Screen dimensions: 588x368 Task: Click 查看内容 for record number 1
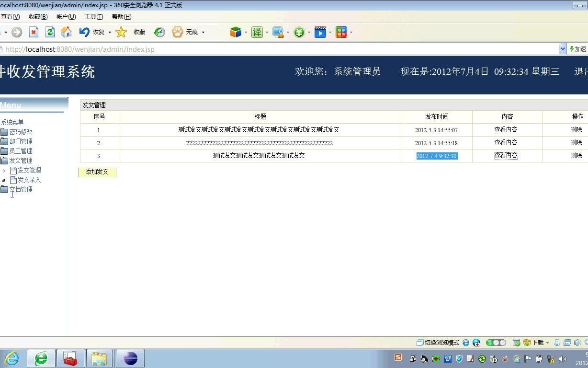coord(506,129)
